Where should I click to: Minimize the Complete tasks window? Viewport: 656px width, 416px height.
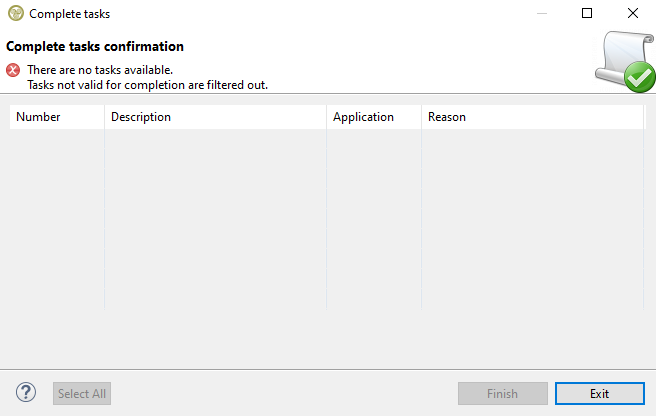[541, 14]
